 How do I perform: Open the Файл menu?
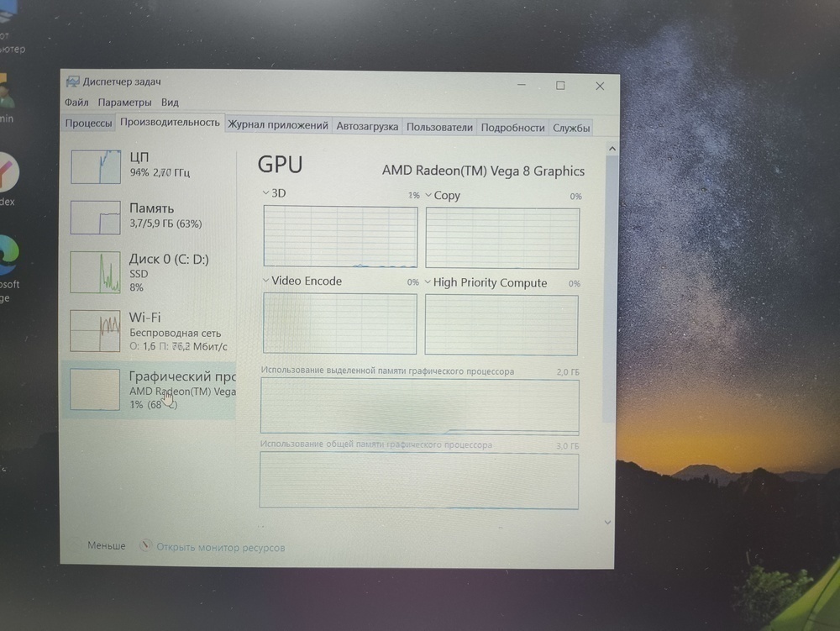click(76, 103)
